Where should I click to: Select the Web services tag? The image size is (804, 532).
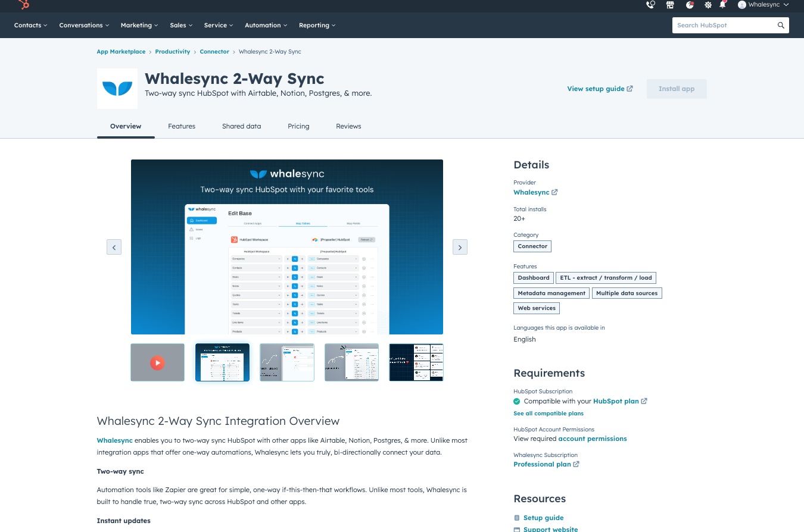pos(537,308)
